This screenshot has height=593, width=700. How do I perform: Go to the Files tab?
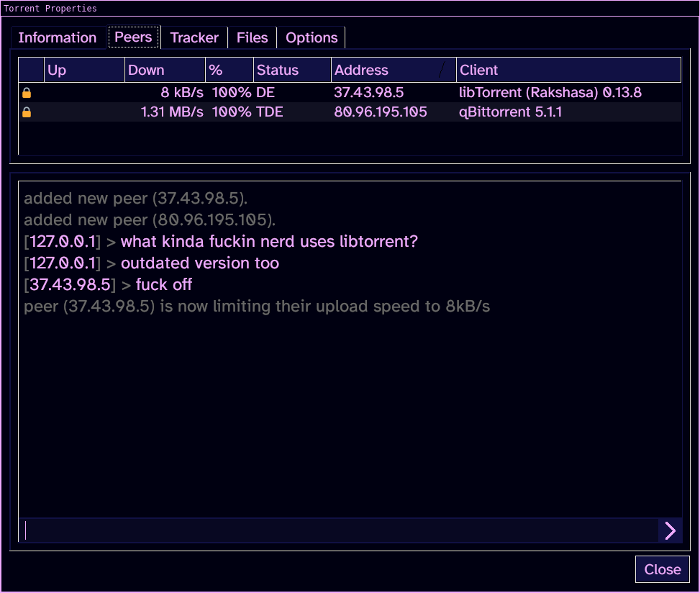tap(252, 38)
